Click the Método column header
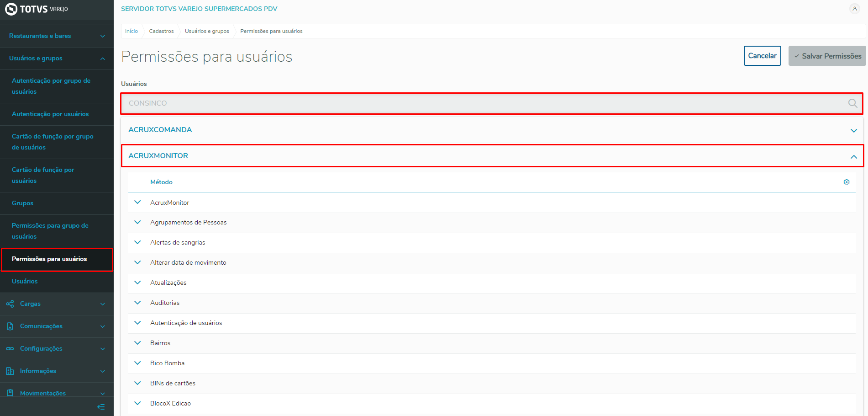 pos(161,182)
